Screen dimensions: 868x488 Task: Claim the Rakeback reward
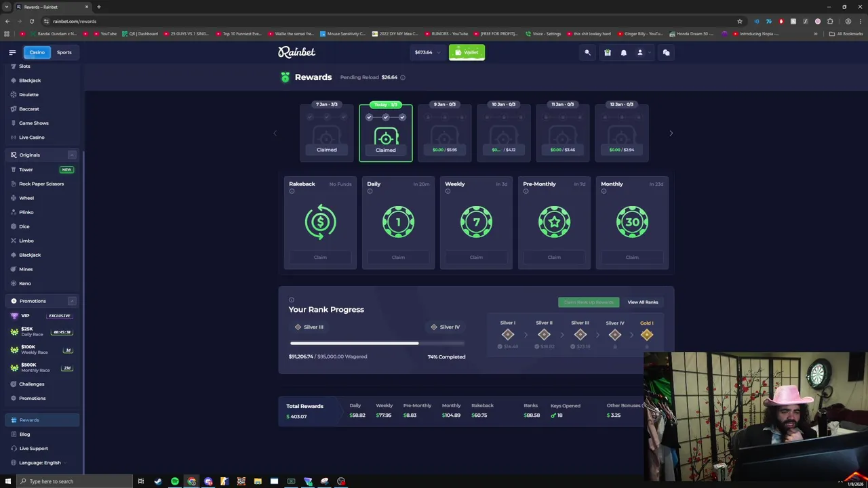320,257
